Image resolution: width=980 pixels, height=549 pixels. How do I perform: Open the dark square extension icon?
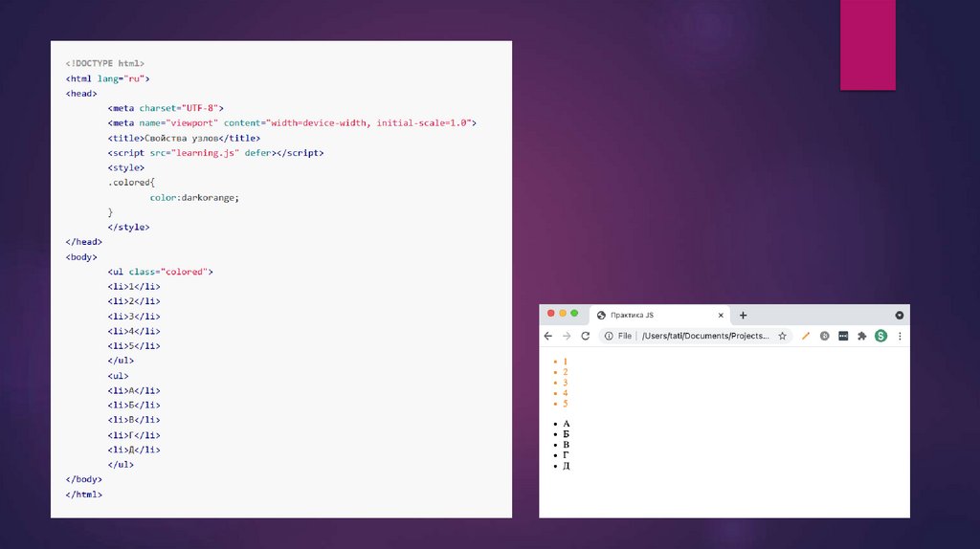pos(843,336)
